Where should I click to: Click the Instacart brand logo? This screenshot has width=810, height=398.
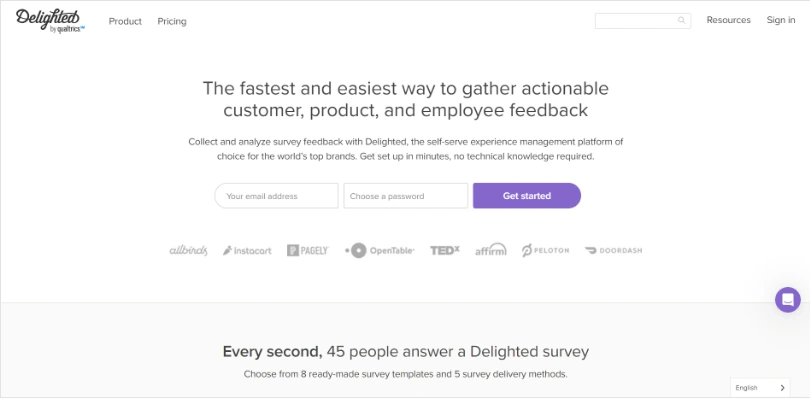pos(247,251)
